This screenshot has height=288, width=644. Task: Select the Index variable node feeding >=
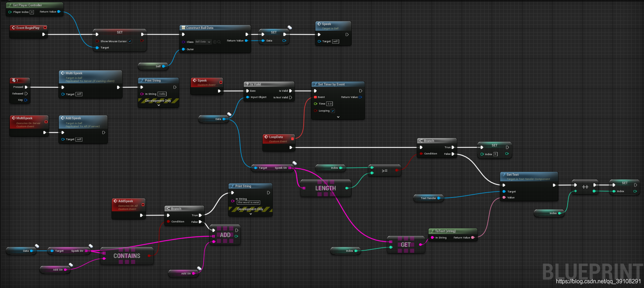click(x=330, y=168)
